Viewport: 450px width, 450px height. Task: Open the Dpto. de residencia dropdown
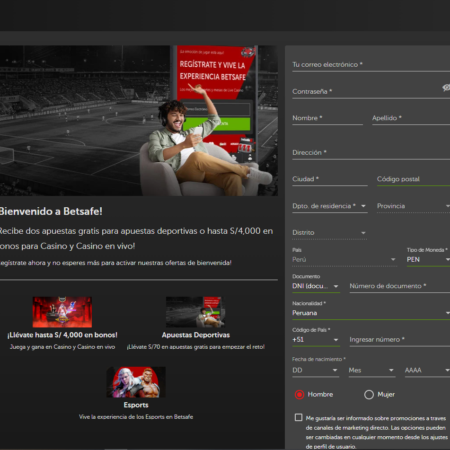click(330, 206)
